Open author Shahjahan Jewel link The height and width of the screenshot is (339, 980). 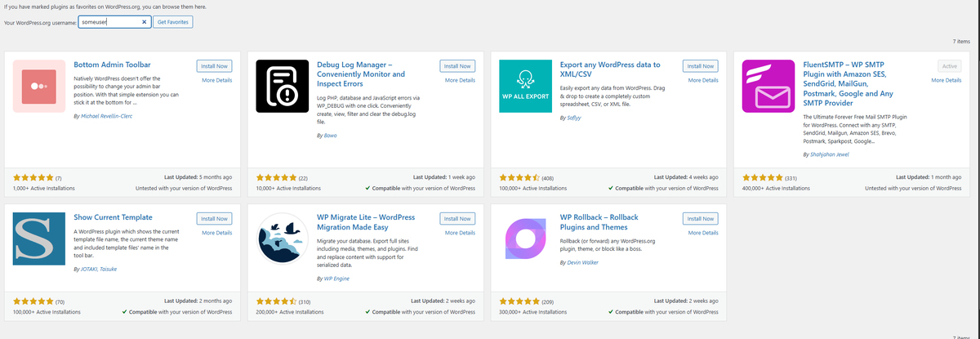point(831,154)
